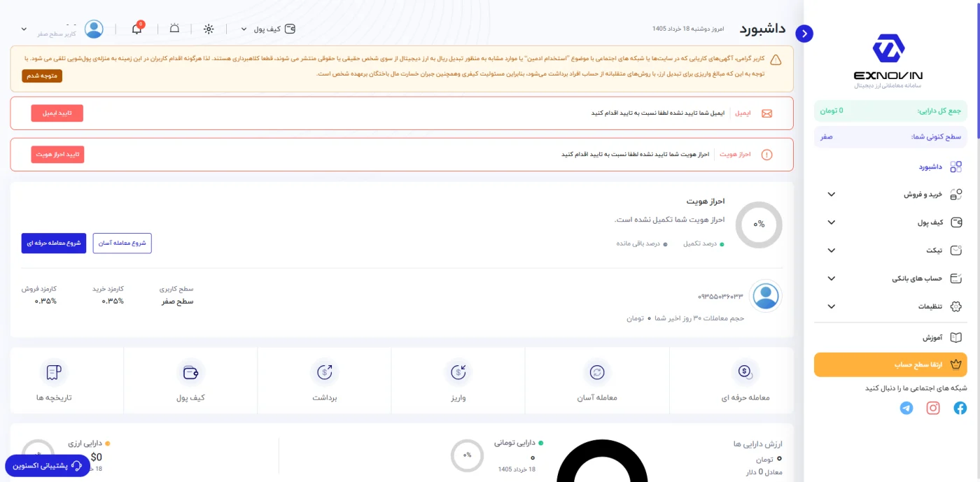
Task: Open the Facebook social link
Action: tap(960, 408)
